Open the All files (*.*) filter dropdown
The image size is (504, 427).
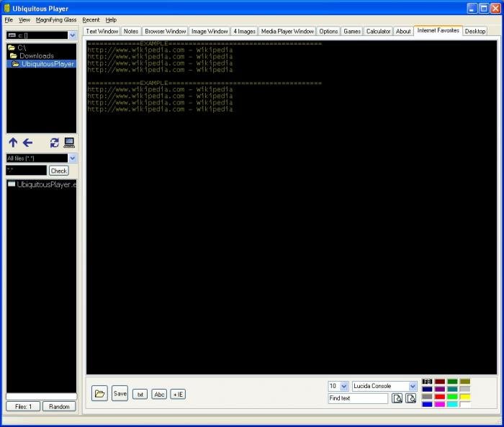[73, 158]
